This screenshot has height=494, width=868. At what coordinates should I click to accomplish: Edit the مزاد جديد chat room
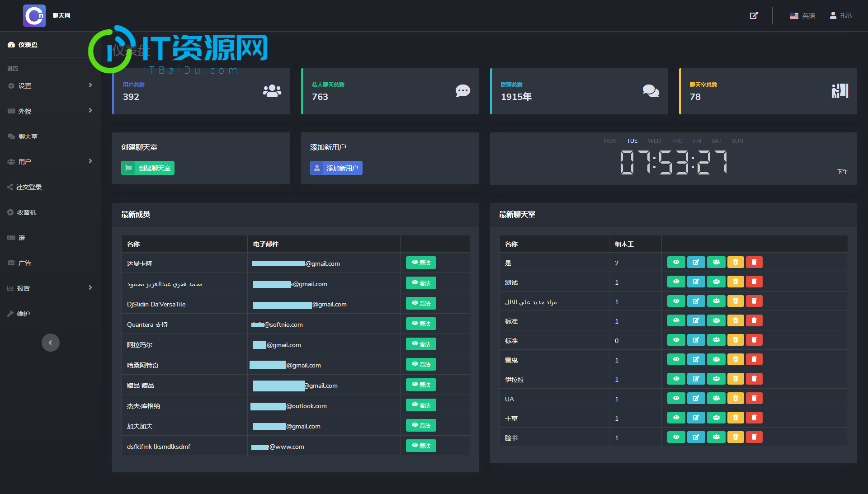click(696, 301)
